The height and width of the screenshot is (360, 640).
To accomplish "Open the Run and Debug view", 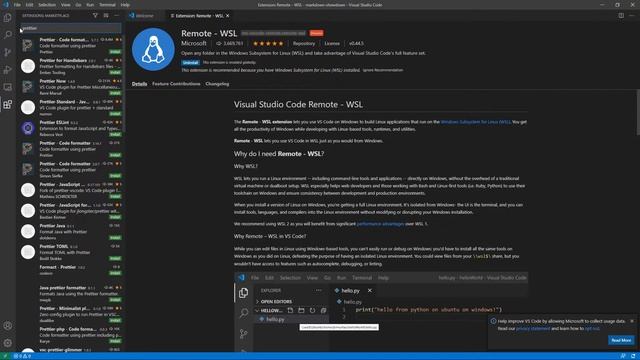I will click(x=7, y=70).
